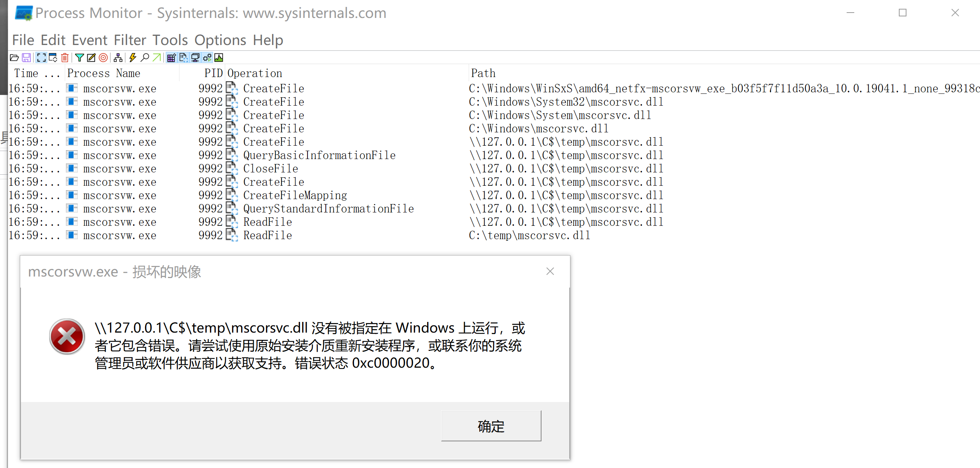Click the 确定 button in error dialog
The height and width of the screenshot is (468, 980).
491,426
